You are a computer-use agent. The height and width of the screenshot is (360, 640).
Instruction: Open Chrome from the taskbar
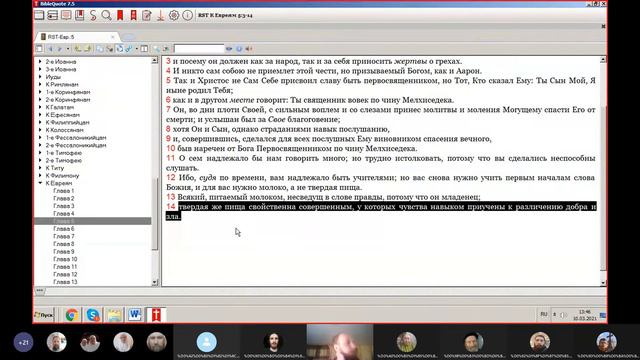[x=72, y=315]
